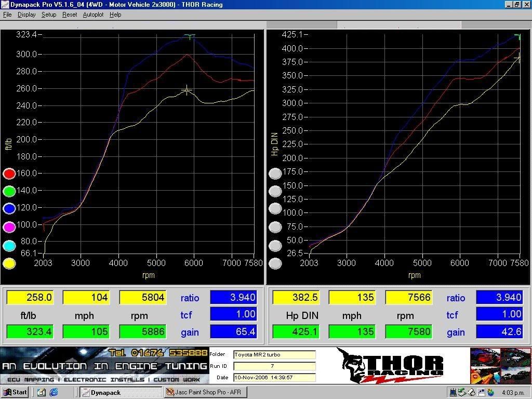The height and width of the screenshot is (399, 532).
Task: Select the magenta trace circle button
Action: tap(9, 227)
